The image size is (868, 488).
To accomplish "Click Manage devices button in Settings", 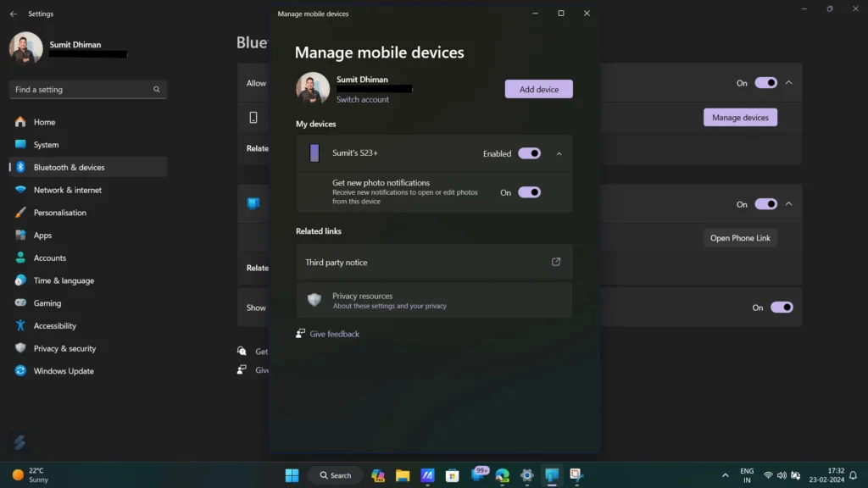I will pyautogui.click(x=740, y=117).
